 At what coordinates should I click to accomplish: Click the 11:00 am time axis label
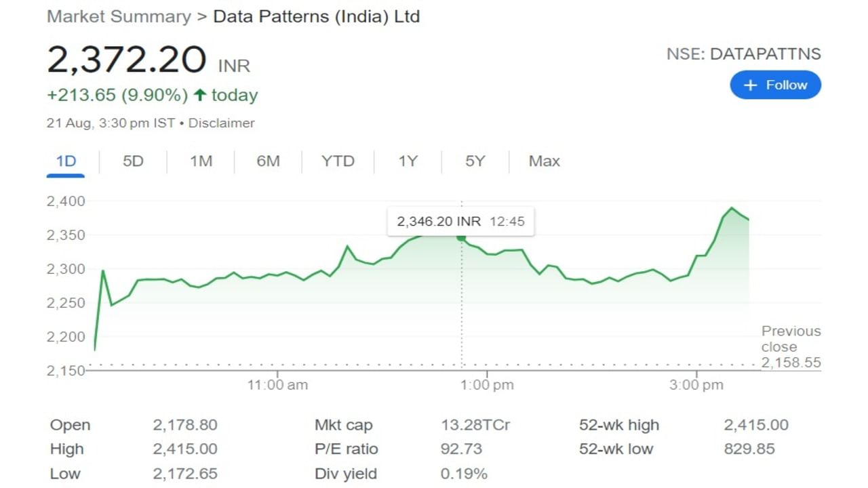coord(277,385)
